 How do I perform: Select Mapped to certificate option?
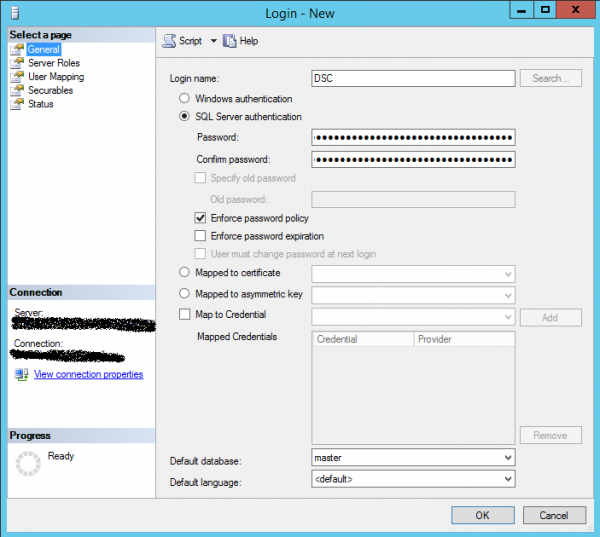click(x=184, y=272)
